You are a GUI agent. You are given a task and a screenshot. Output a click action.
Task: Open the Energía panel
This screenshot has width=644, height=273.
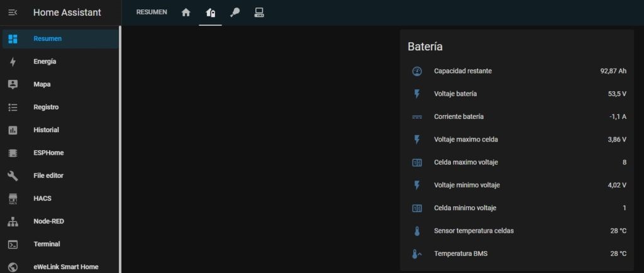pos(45,62)
